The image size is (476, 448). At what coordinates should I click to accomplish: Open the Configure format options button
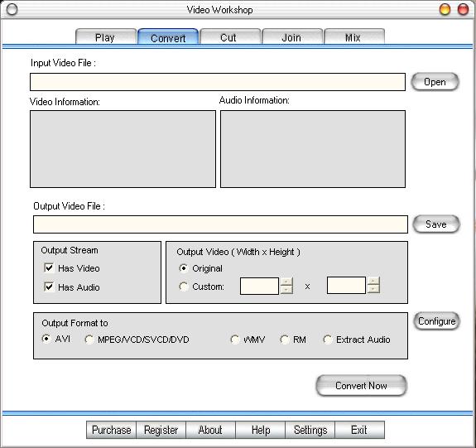(x=436, y=321)
